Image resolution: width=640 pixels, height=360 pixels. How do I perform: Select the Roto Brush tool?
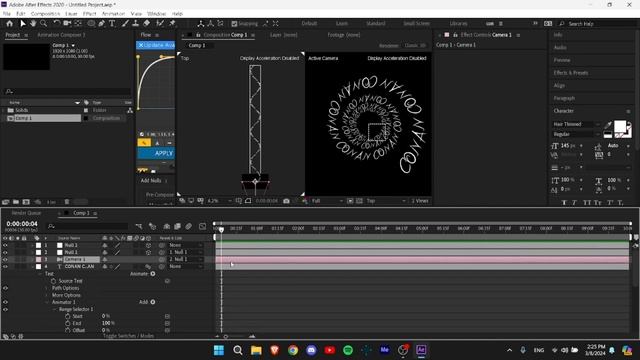tap(160, 24)
